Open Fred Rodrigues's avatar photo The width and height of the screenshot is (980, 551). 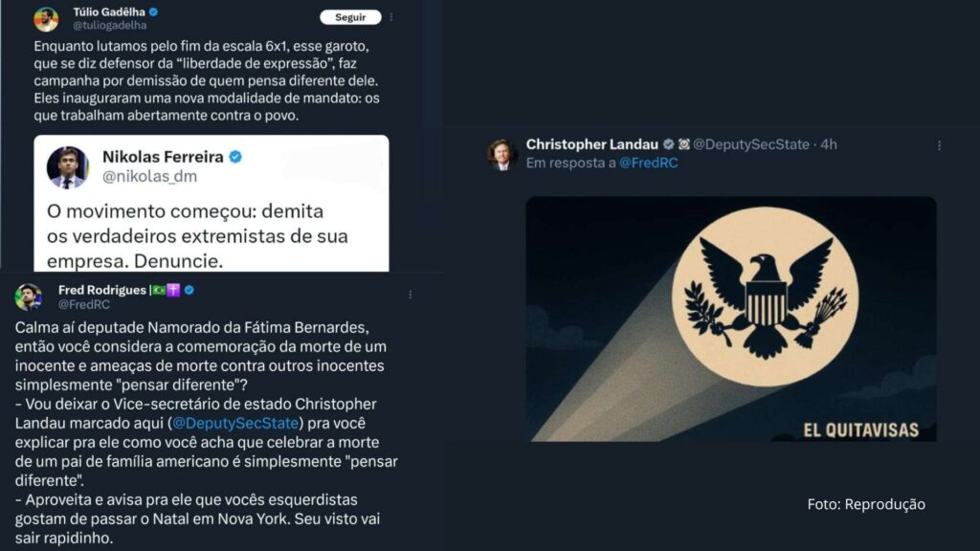click(x=29, y=297)
